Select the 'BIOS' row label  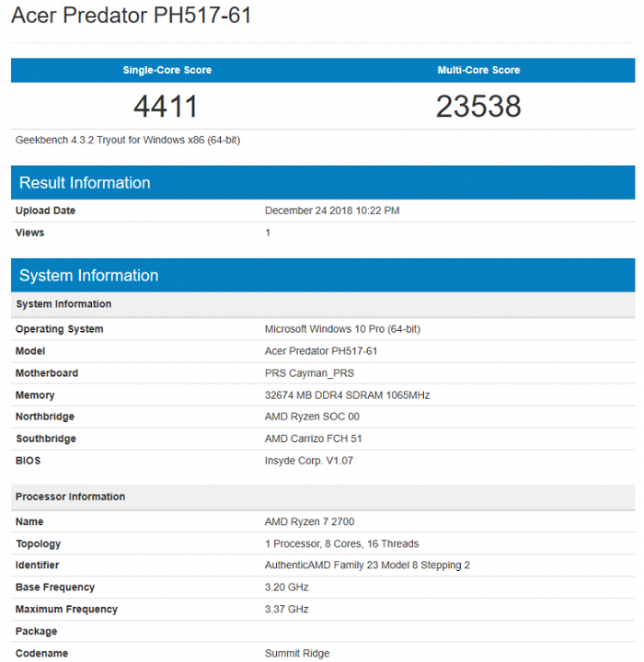(28, 461)
